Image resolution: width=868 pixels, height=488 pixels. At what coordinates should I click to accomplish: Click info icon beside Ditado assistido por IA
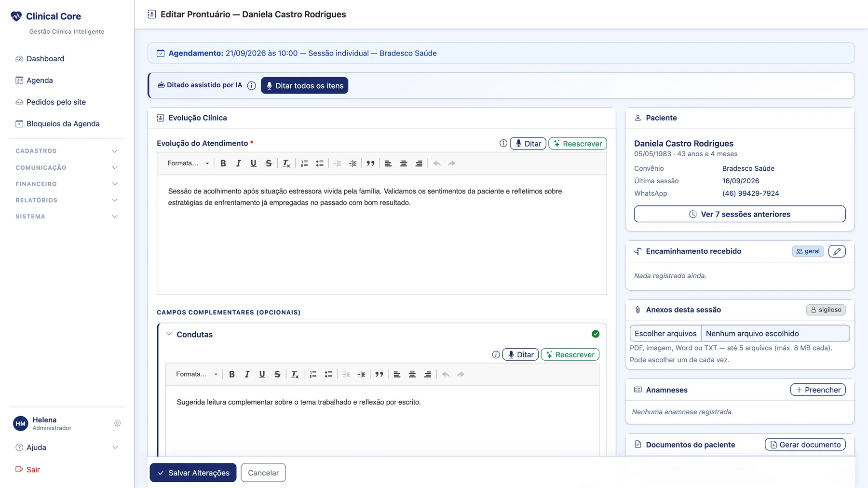(252, 85)
